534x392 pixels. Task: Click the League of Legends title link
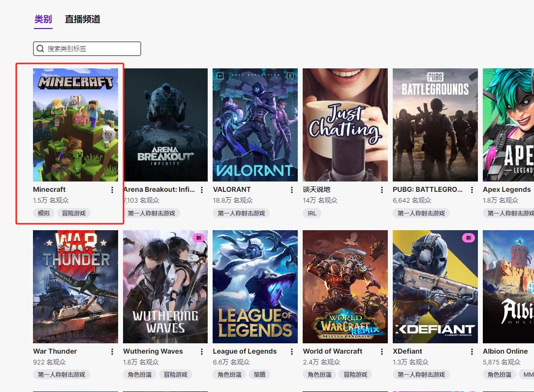point(245,351)
